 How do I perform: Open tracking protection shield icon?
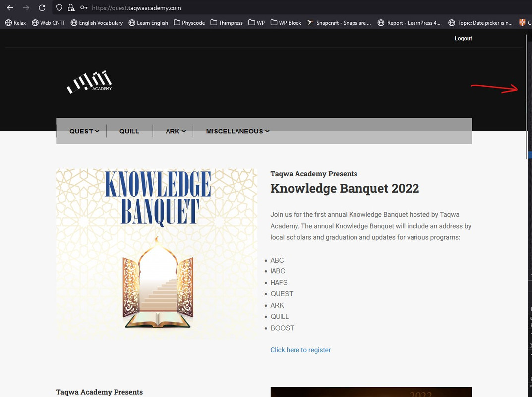(x=59, y=8)
